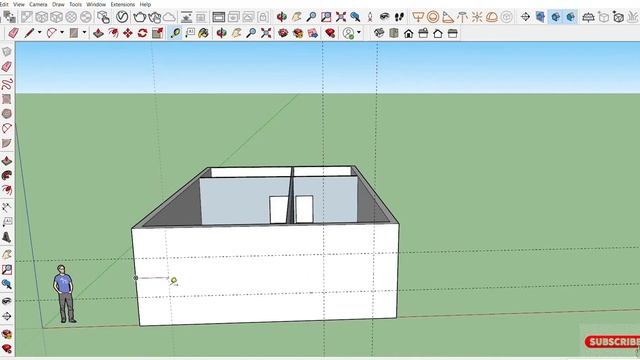Click the SUBSCRIBE button
This screenshot has height=360, width=640.
(x=612, y=342)
